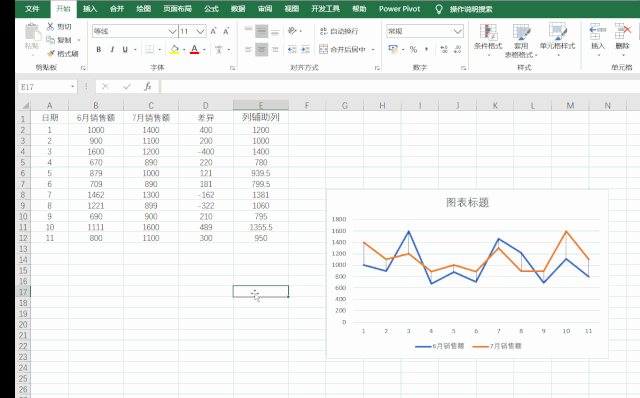Open Developer (开发工具) tab
Image resolution: width=640 pixels, height=398 pixels.
click(325, 9)
